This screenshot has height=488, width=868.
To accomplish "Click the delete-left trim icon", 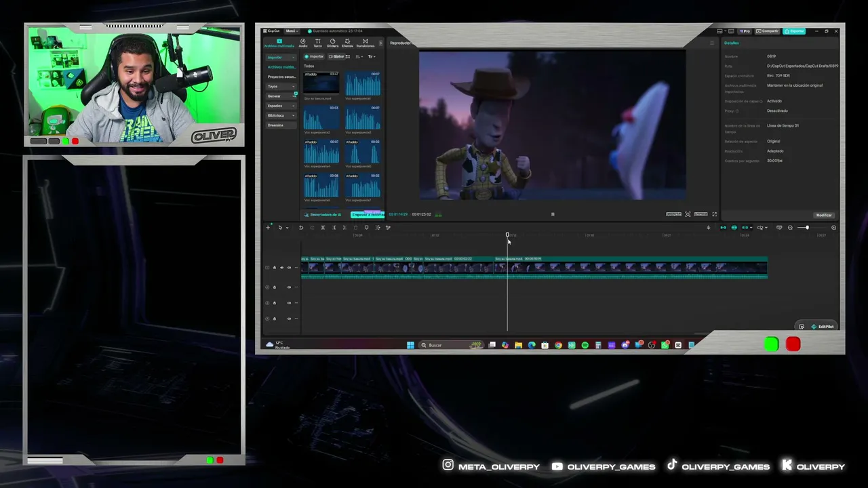I will coord(334,228).
